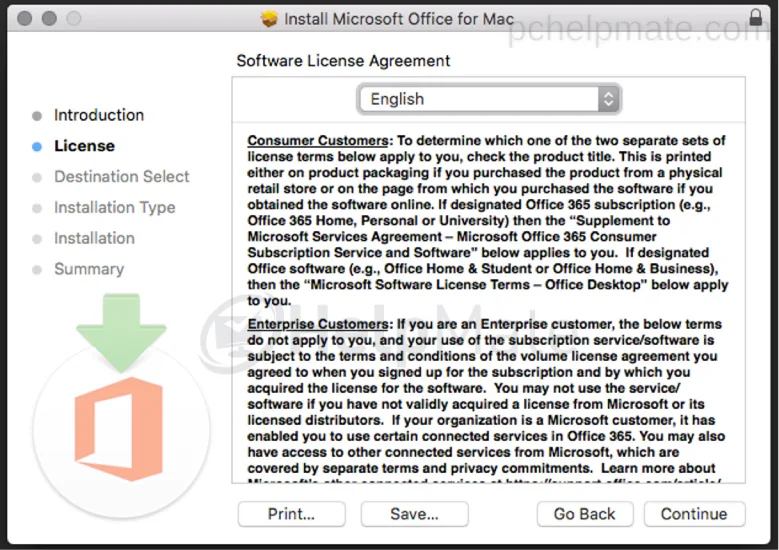The width and height of the screenshot is (779, 550).
Task: Select the Summary step in sidebar
Action: tap(89, 269)
